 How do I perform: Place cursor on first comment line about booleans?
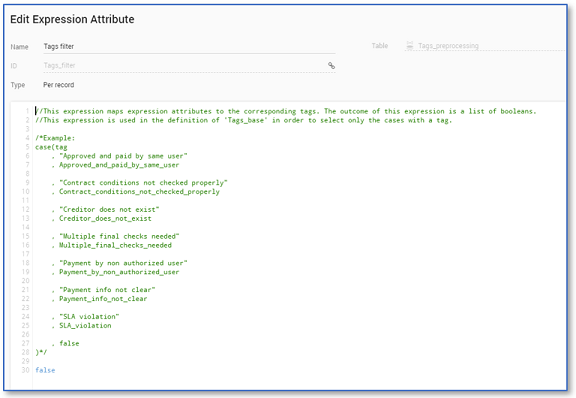[x=286, y=111]
